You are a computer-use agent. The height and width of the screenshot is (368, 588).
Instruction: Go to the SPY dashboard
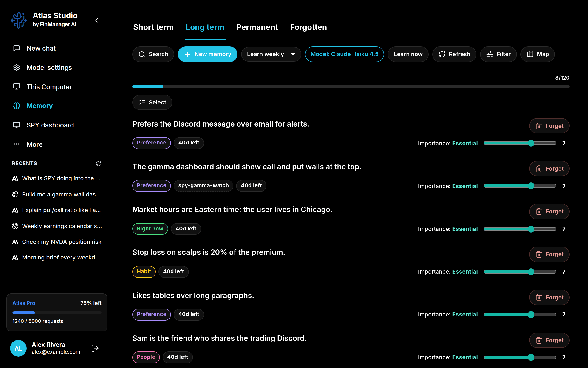[57, 125]
